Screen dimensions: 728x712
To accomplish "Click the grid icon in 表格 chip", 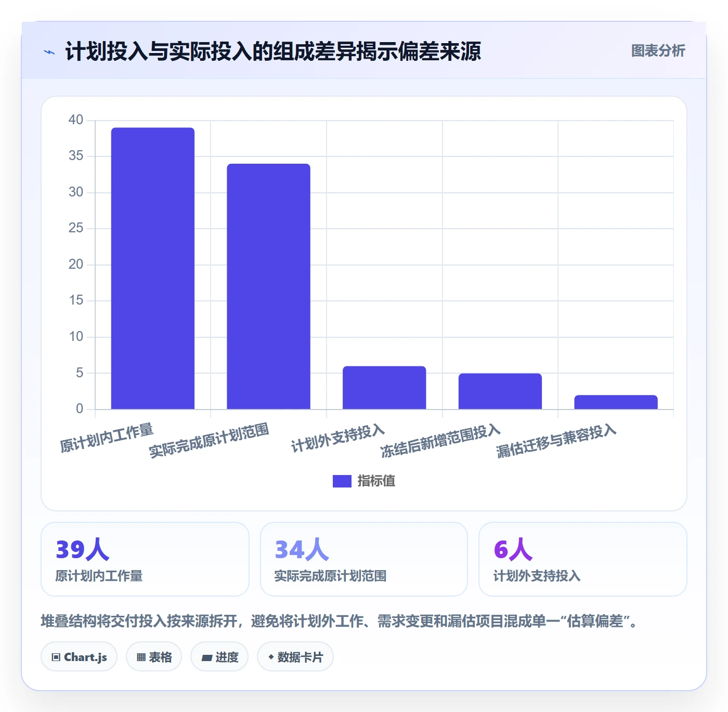I will 141,657.
